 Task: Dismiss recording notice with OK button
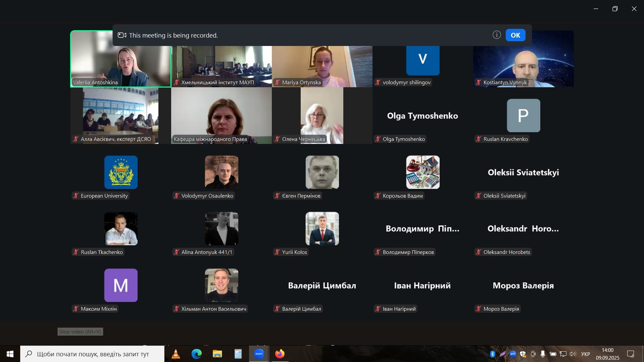(515, 35)
